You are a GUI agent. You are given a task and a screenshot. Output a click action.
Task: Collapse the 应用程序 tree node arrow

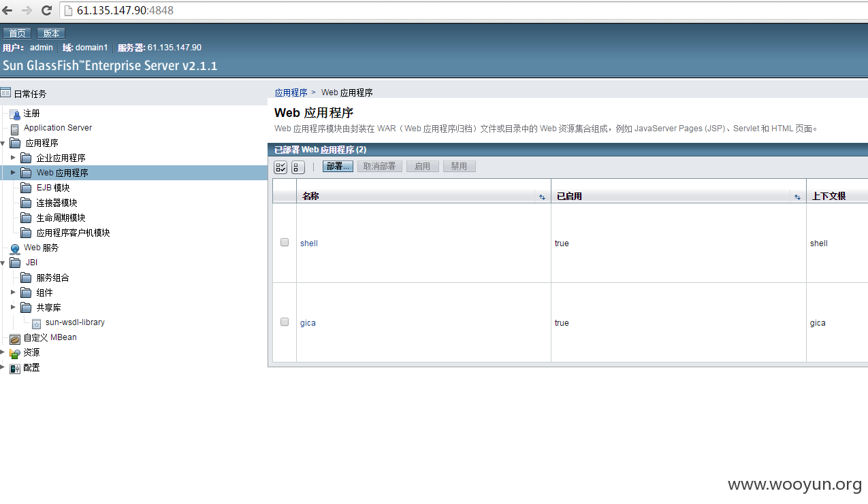coord(3,144)
